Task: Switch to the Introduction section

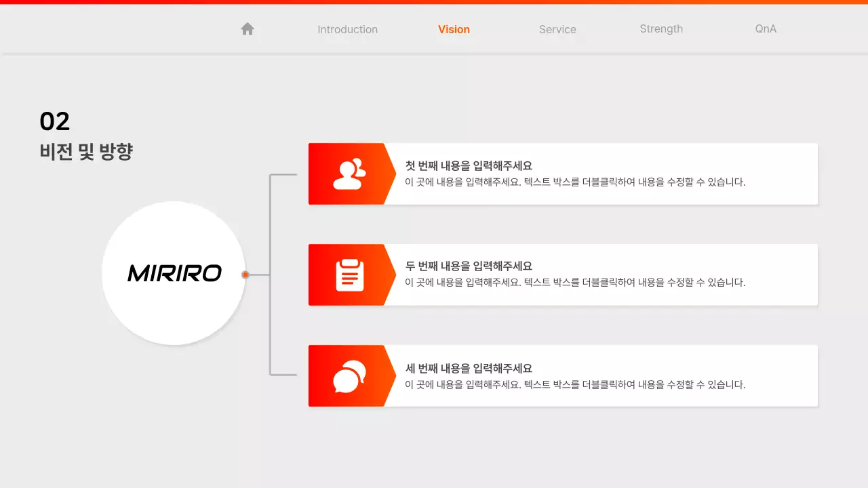Action: [x=347, y=29]
